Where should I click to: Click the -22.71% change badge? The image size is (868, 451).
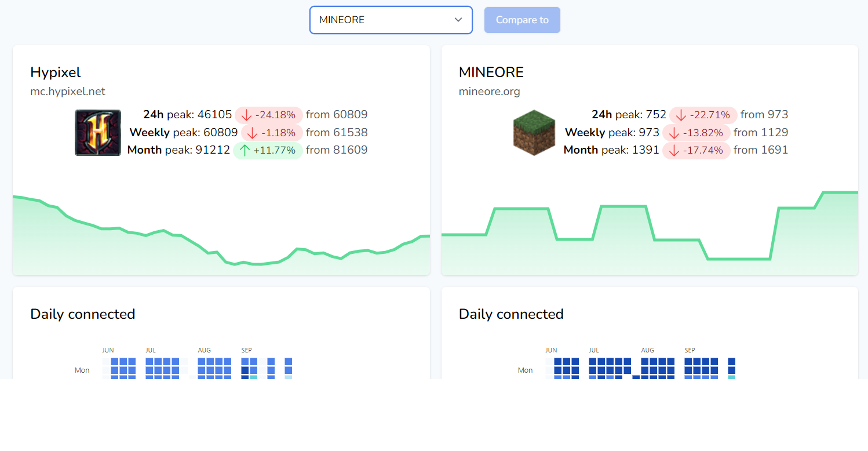pyautogui.click(x=703, y=115)
